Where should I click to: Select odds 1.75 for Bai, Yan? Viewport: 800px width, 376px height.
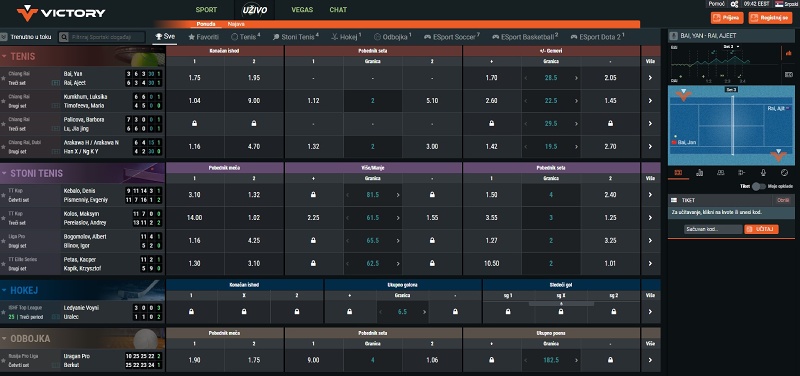[195, 78]
